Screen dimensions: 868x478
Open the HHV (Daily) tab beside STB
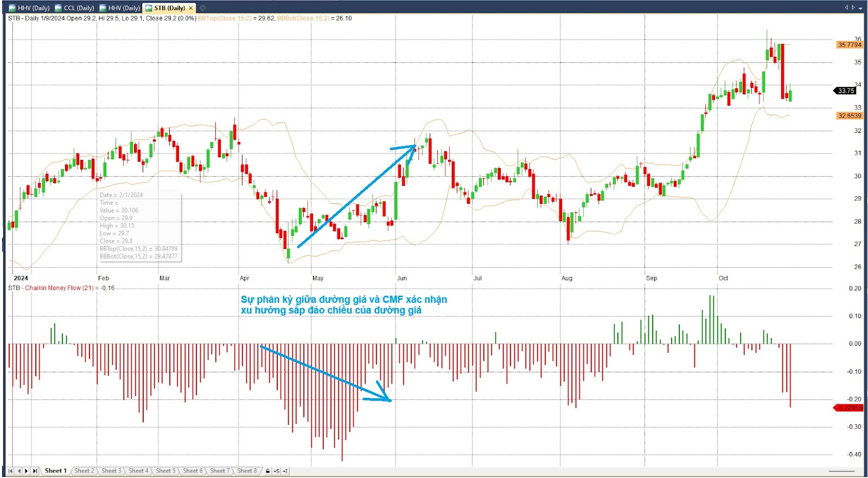pyautogui.click(x=120, y=8)
